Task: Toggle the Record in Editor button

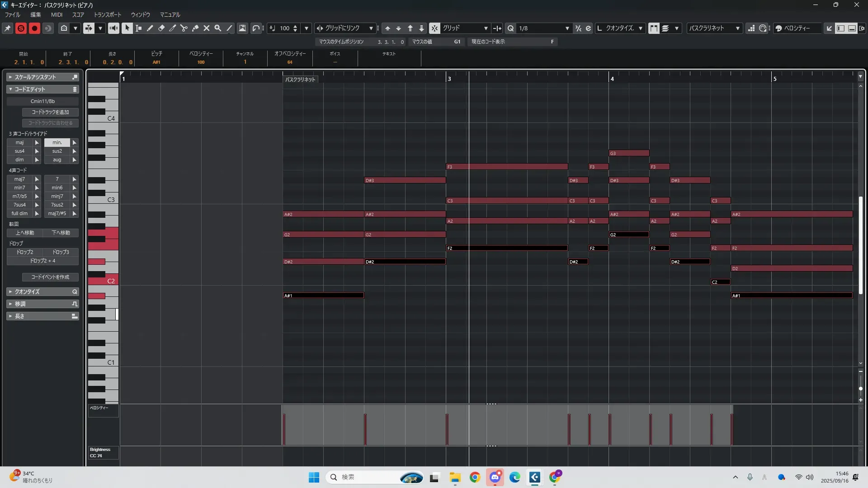Action: click(x=34, y=28)
